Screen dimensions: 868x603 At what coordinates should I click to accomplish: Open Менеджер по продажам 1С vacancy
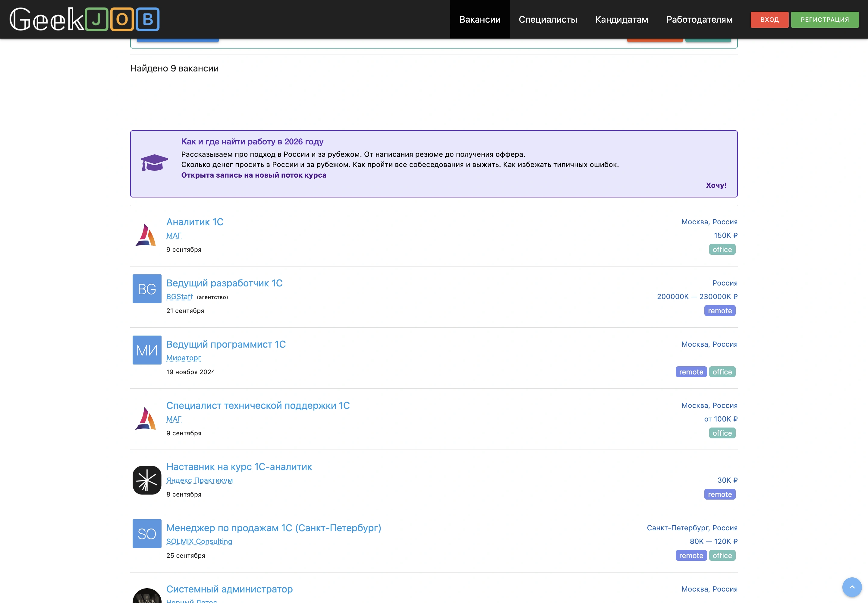274,528
